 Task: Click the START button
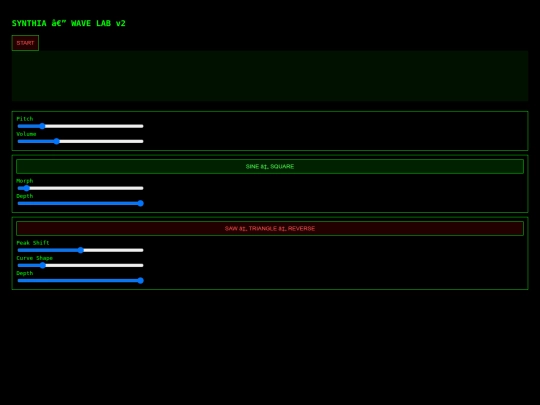pyautogui.click(x=25, y=43)
